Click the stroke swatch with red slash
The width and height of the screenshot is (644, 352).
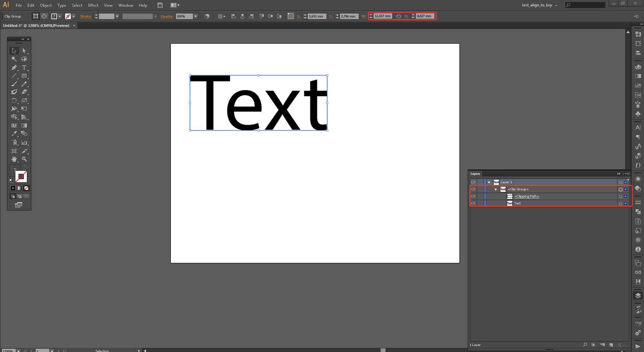click(x=68, y=16)
